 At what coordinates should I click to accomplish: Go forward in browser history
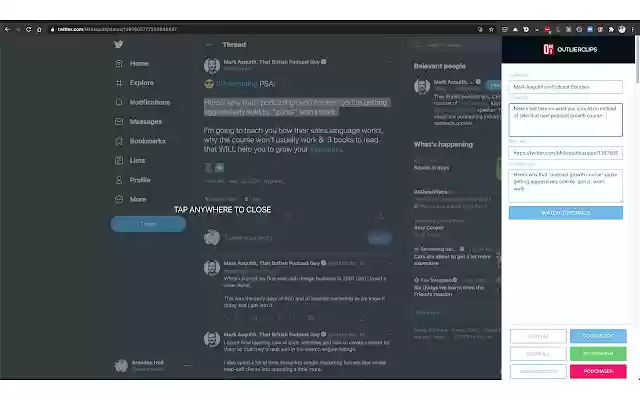pos(18,29)
